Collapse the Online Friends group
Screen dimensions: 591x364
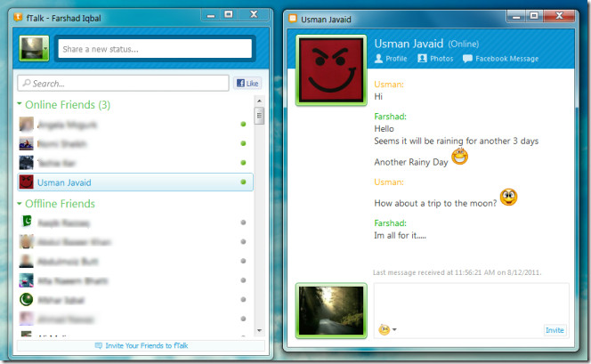click(x=20, y=103)
